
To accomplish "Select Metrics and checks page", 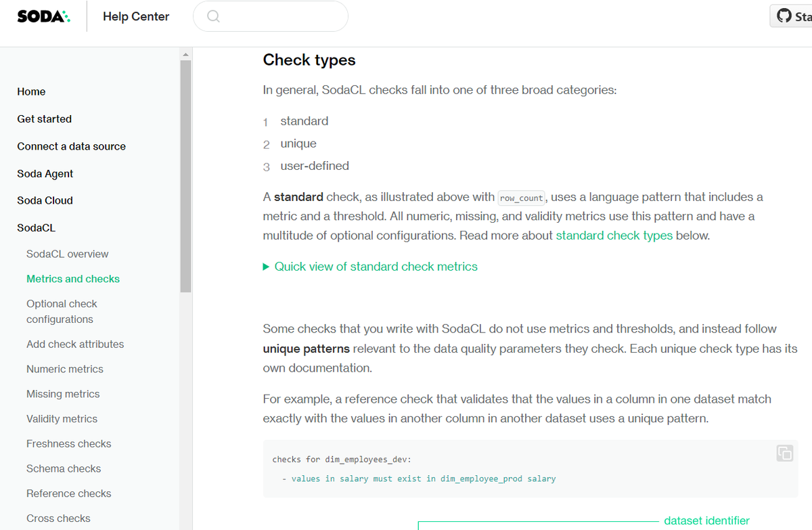I will 73,279.
